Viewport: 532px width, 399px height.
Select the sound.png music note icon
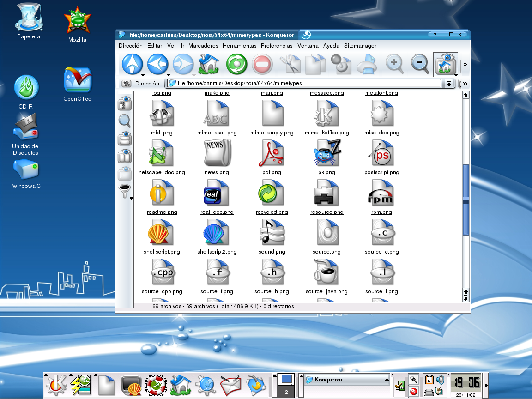[x=272, y=232]
